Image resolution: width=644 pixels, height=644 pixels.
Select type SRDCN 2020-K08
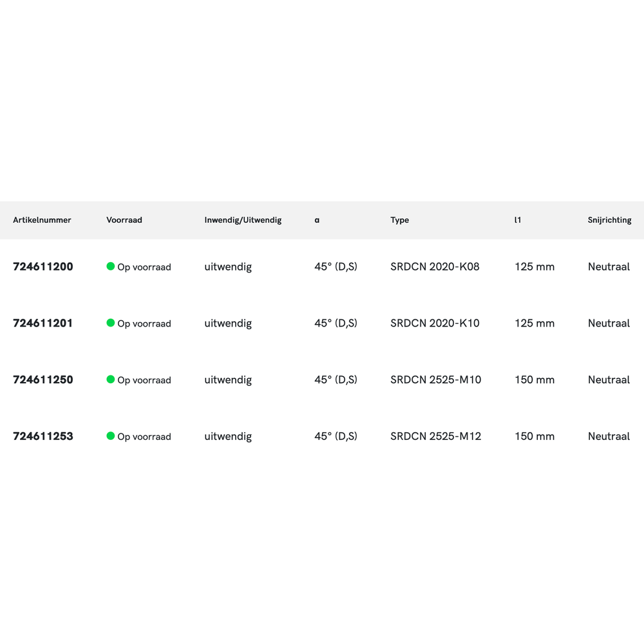435,267
